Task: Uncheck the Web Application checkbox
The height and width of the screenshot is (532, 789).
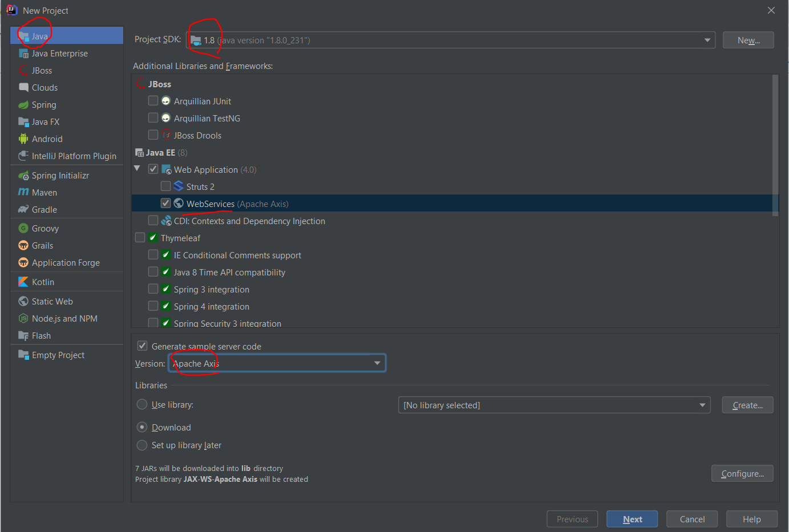Action: (153, 169)
